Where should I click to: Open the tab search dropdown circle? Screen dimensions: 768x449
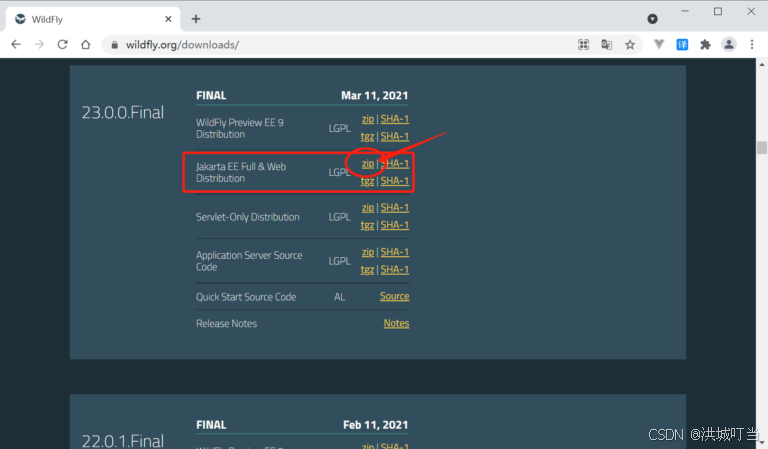pyautogui.click(x=652, y=19)
